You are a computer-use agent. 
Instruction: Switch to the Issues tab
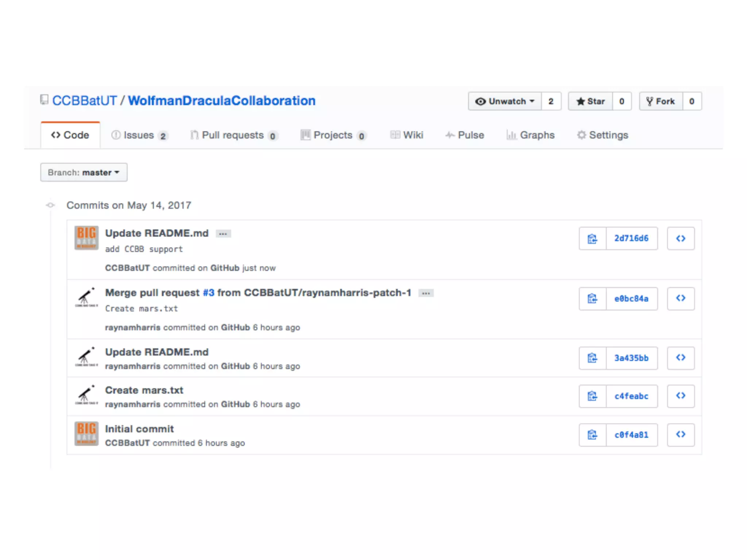pyautogui.click(x=139, y=135)
